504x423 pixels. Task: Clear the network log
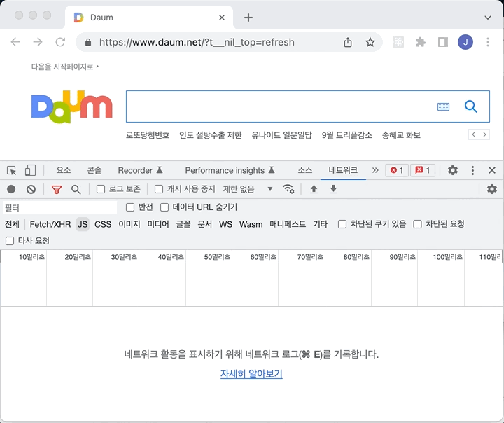pos(31,189)
